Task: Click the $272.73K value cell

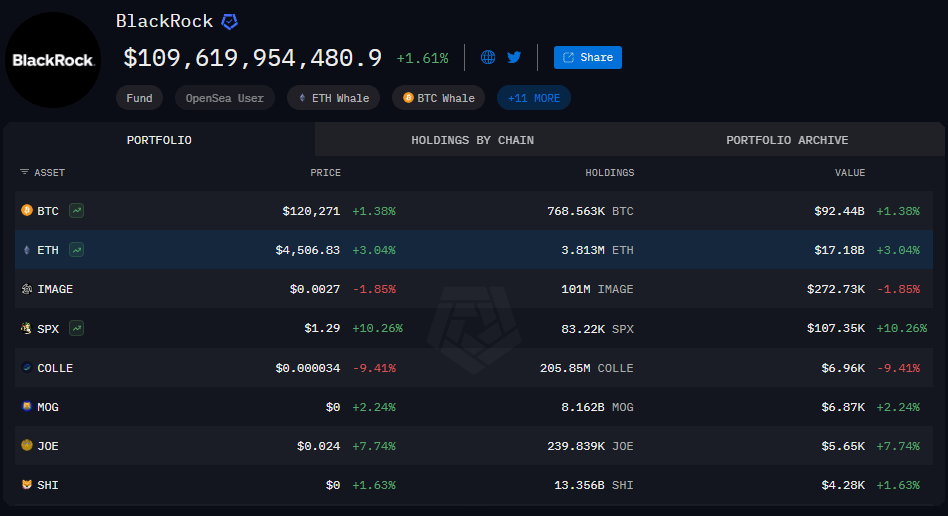Action: [836, 289]
